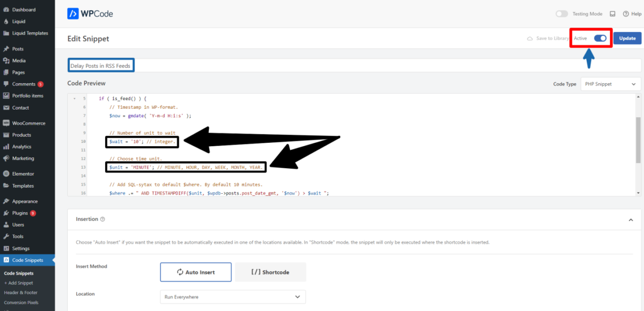Viewport: 644px width, 311px height.
Task: Click the Templates folder icon
Action: pyautogui.click(x=6, y=186)
